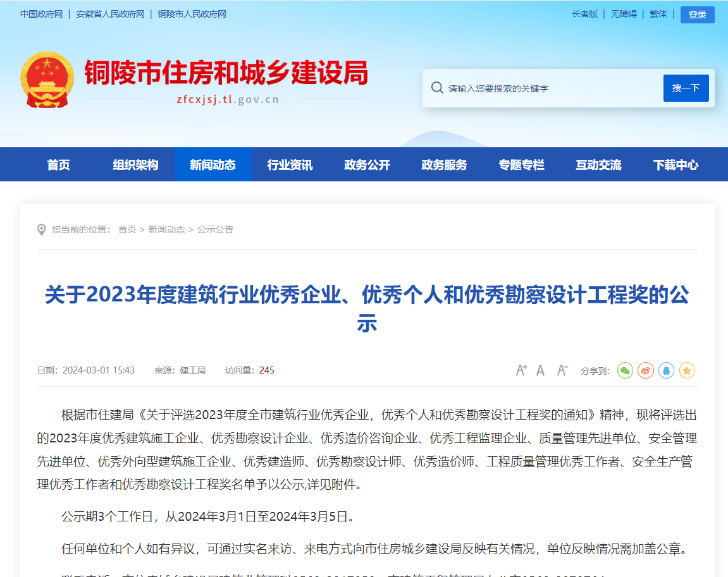Enable 长者版 elder-friendly mode

[x=584, y=14]
